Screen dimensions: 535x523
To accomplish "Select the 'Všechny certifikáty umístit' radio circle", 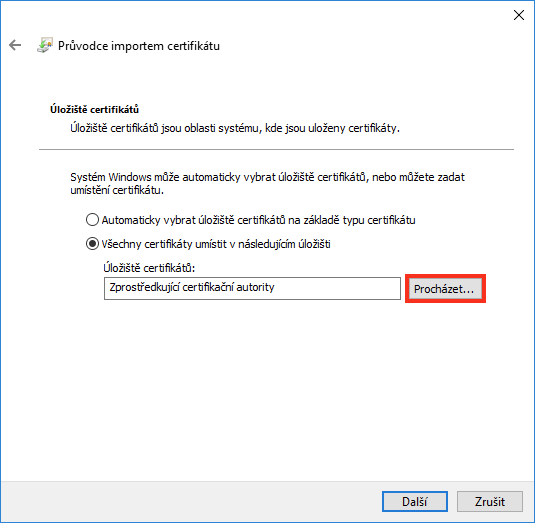I will [x=92, y=244].
